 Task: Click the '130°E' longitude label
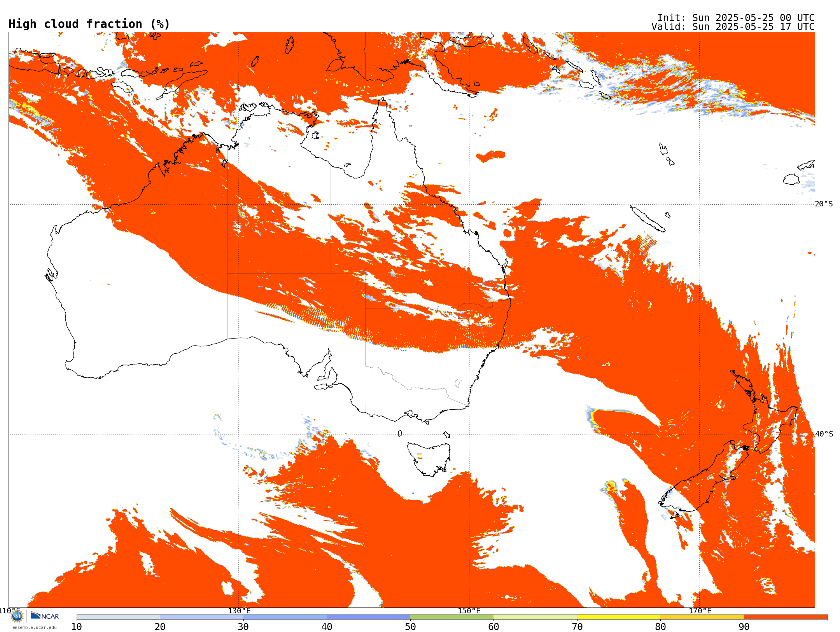[239, 611]
